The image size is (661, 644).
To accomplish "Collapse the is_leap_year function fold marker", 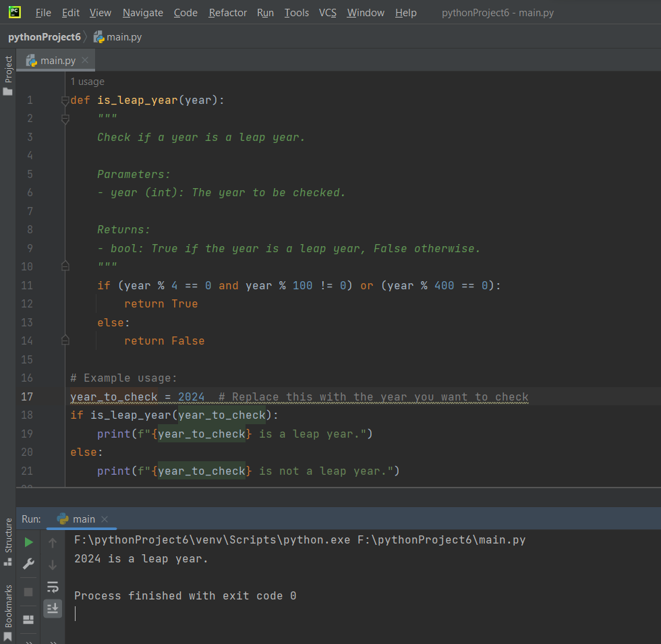I will tap(65, 100).
